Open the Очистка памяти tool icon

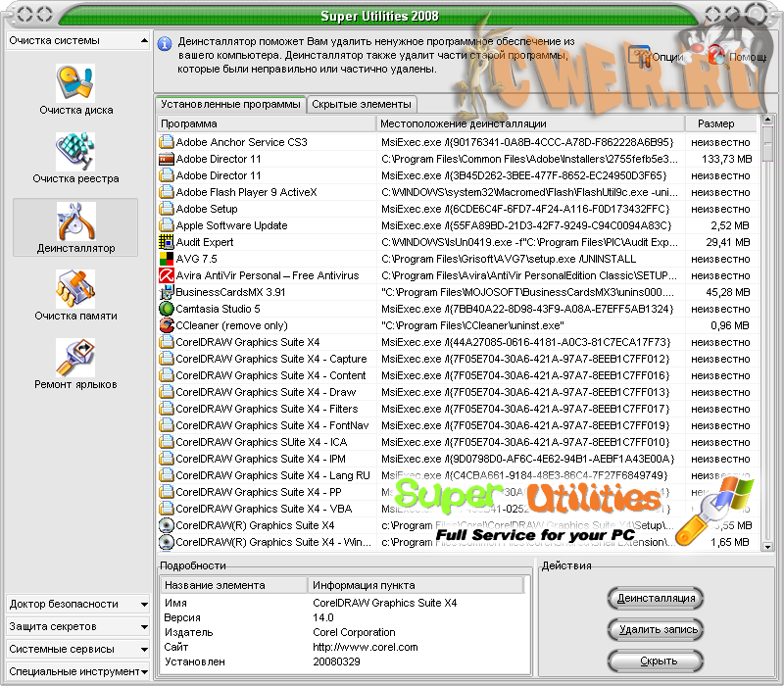[x=75, y=290]
